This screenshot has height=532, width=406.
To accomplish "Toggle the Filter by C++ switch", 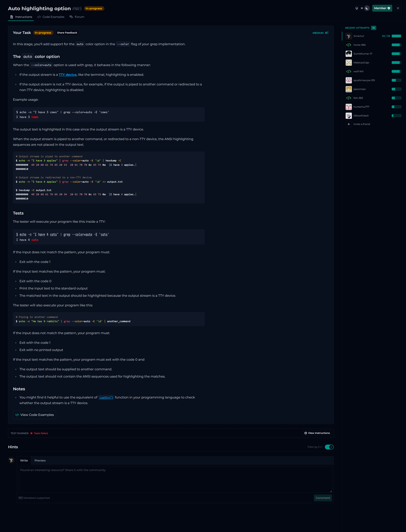I will click(329, 447).
